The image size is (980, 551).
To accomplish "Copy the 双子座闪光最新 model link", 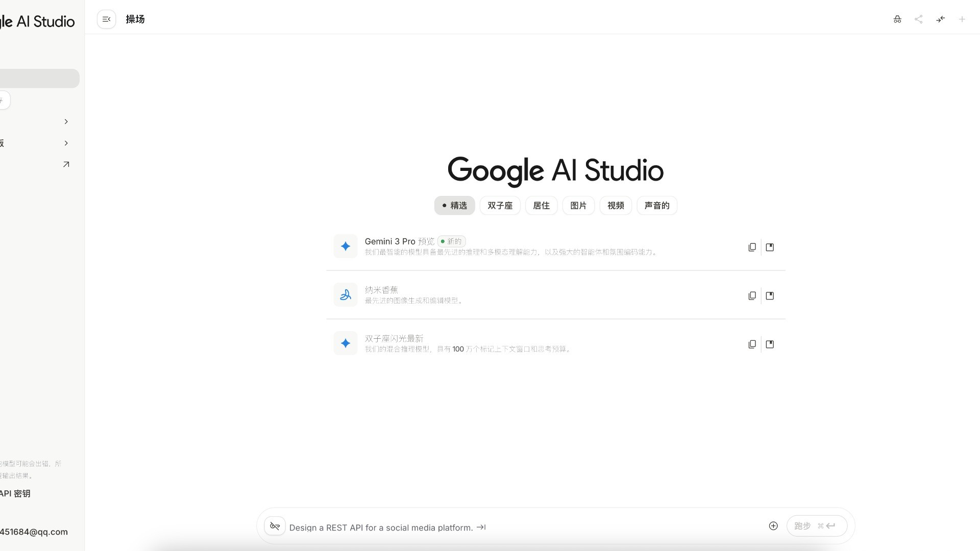I will [x=752, y=344].
